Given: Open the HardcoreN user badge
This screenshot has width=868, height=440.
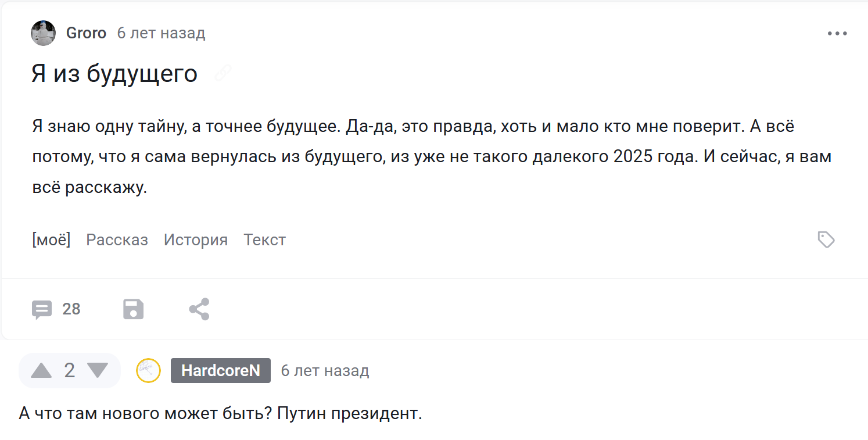Looking at the screenshot, I should 221,370.
